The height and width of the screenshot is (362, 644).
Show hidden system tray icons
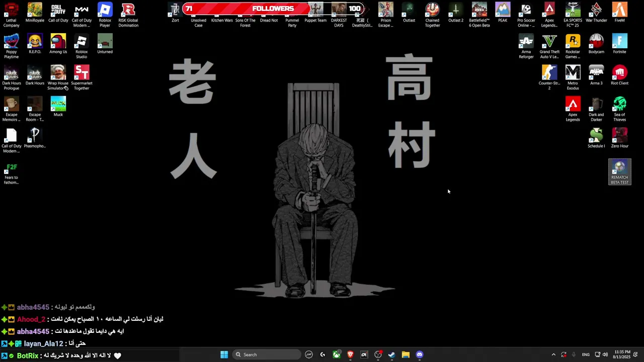coord(553,354)
